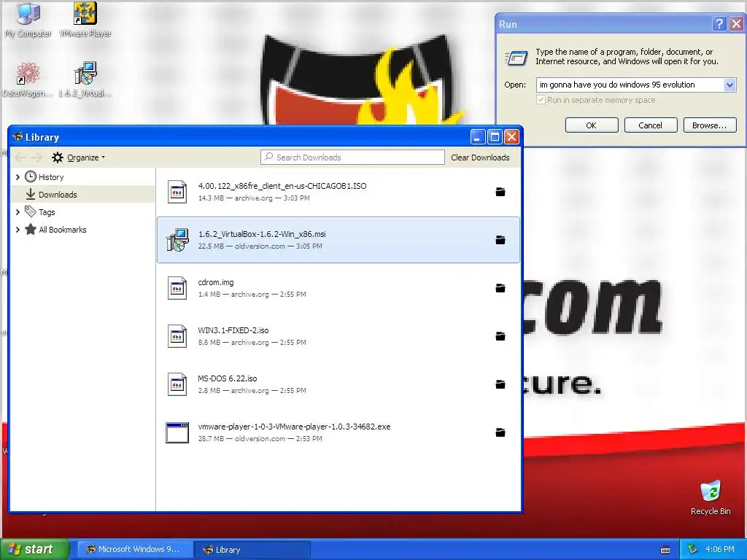Image resolution: width=747 pixels, height=560 pixels.
Task: Open the Organize dropdown menu
Action: (79, 157)
